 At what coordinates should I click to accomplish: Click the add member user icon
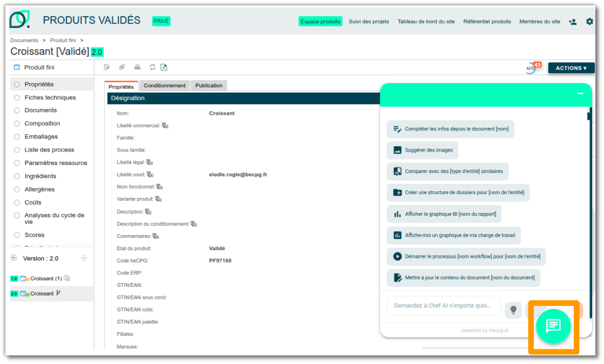tap(573, 22)
